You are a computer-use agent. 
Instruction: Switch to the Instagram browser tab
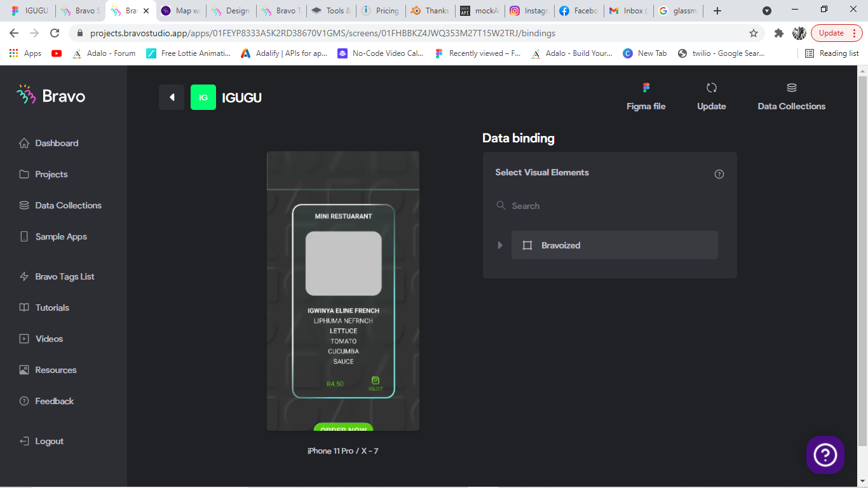529,11
